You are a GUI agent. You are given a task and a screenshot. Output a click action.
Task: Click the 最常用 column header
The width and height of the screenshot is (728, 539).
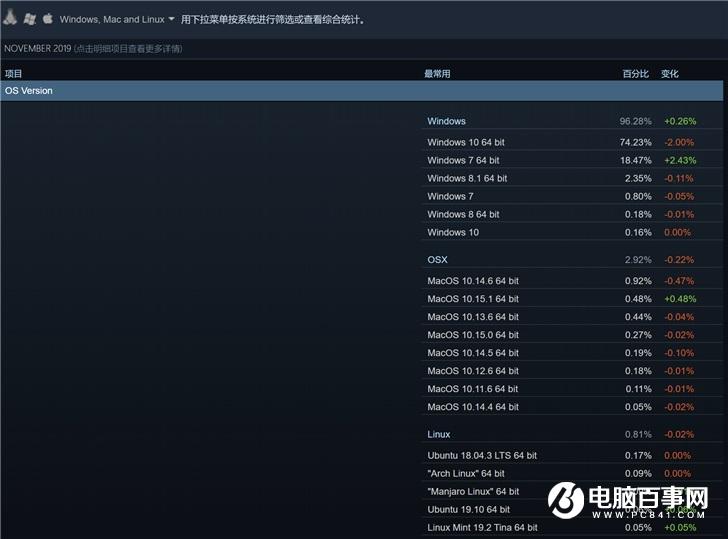[x=437, y=74]
